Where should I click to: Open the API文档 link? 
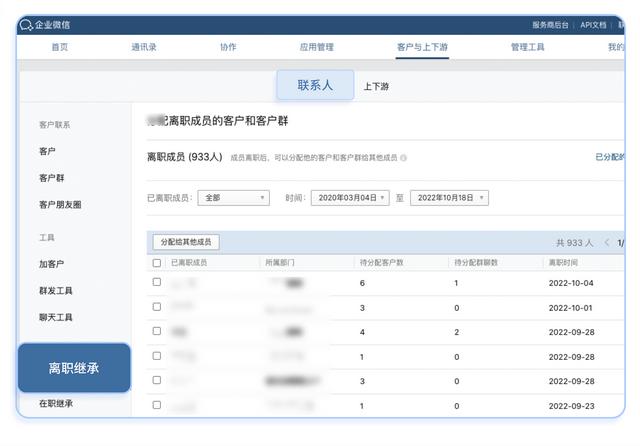[x=594, y=24]
